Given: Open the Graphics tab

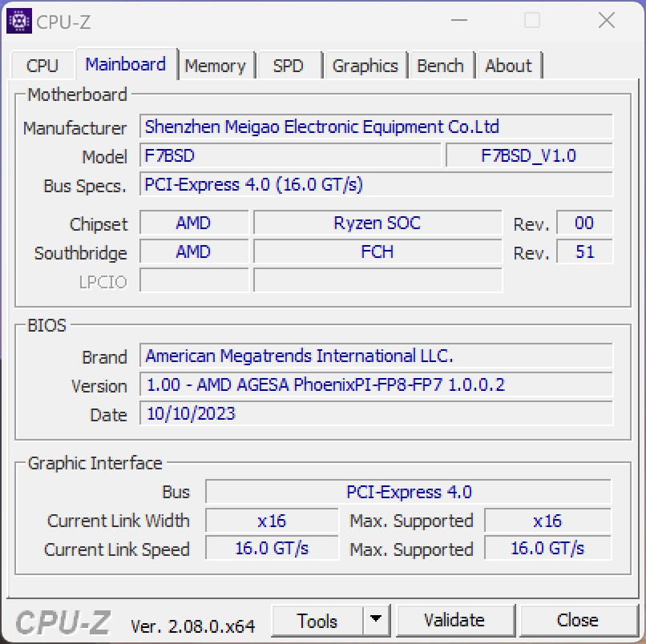Looking at the screenshot, I should pos(365,66).
